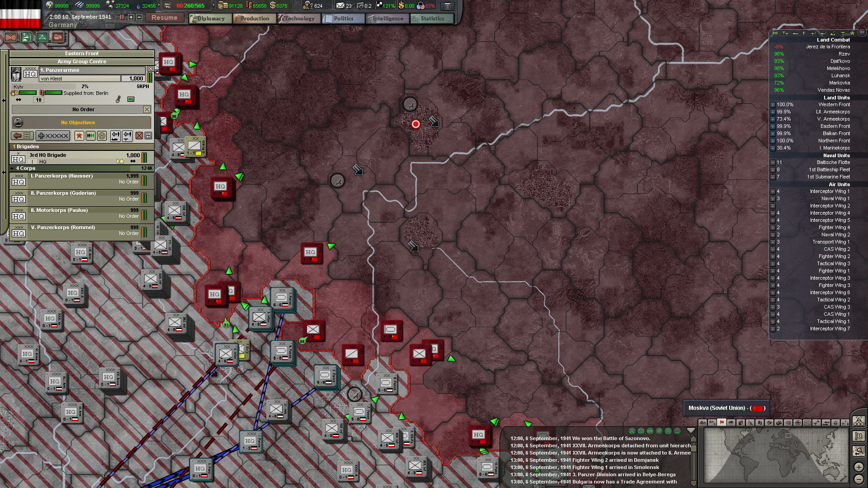Screen dimensions: 868x488
Task: Expand the Balkan Front outliner entry
Action: pos(773,134)
